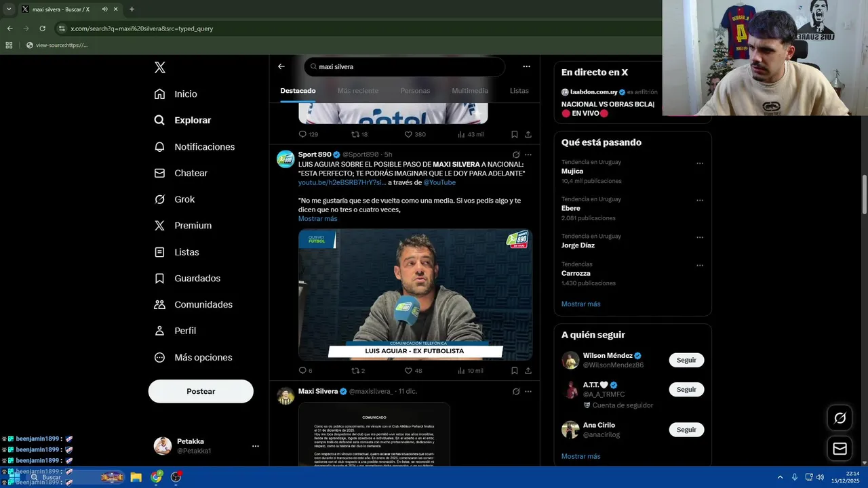This screenshot has width=868, height=488.
Task: Open Sport 890 tweet more menu
Action: (x=528, y=155)
